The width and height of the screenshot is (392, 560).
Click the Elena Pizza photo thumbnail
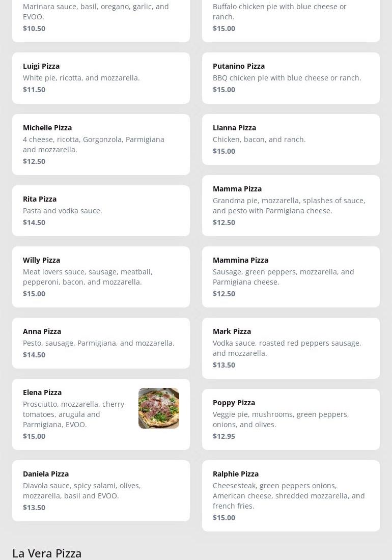tap(158, 408)
